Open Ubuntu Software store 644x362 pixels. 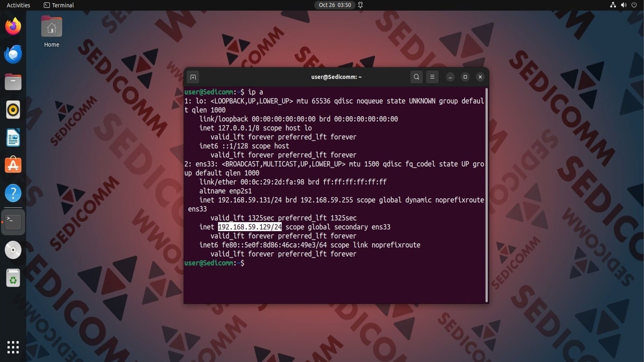click(13, 165)
